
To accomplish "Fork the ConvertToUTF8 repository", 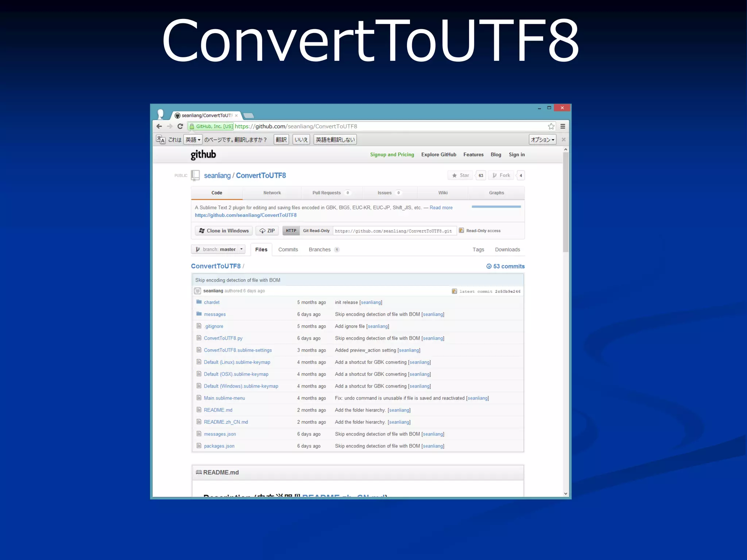I will [501, 175].
